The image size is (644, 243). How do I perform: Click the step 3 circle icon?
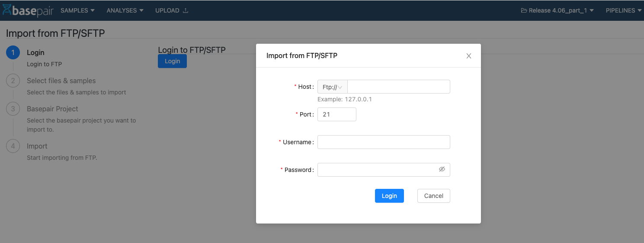(x=13, y=109)
